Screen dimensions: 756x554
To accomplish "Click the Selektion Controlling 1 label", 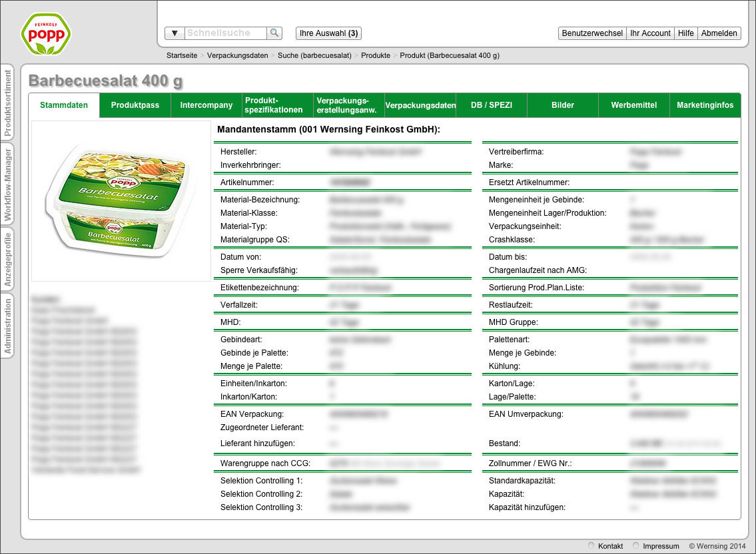I will (261, 481).
